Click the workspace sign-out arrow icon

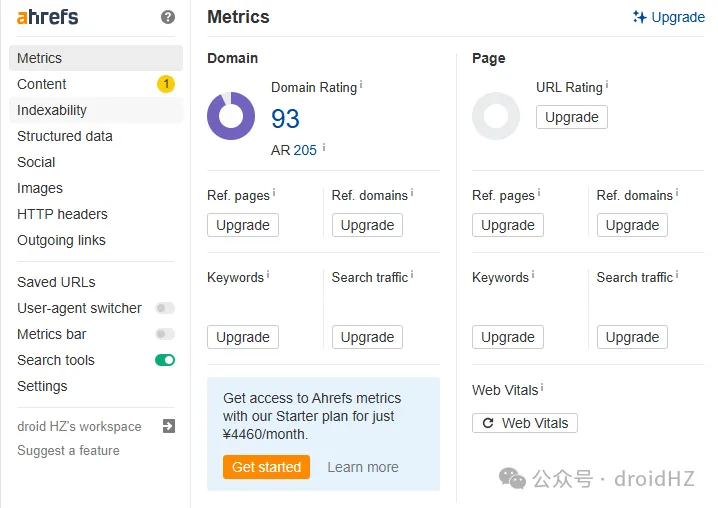point(168,426)
